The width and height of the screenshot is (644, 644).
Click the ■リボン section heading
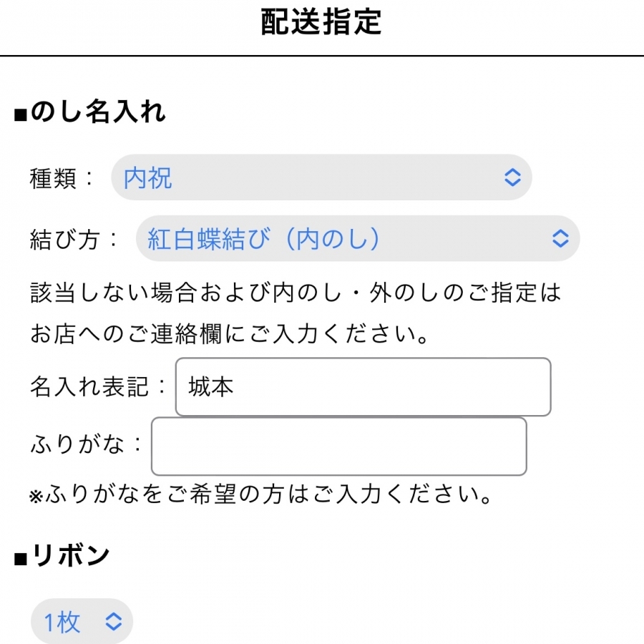(62, 556)
